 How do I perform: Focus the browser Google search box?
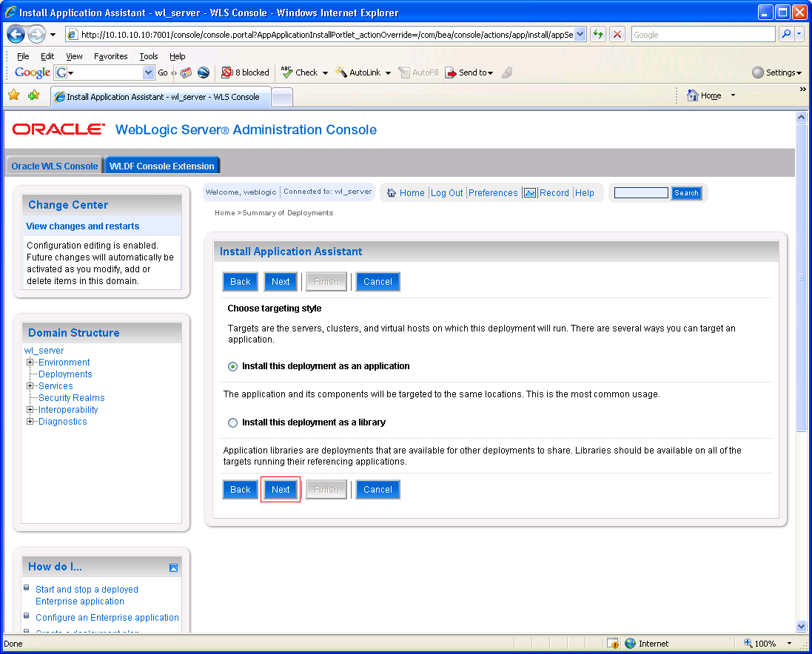pos(702,35)
